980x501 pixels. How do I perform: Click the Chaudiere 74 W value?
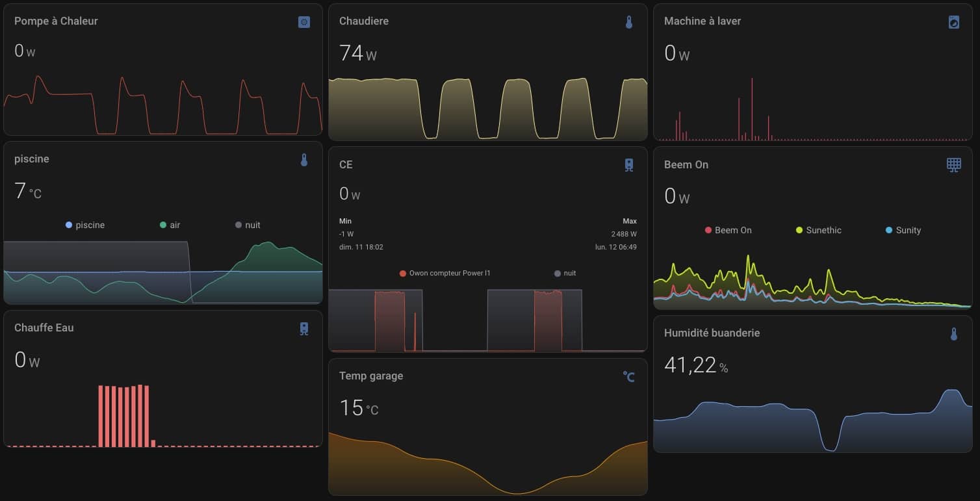tap(358, 53)
